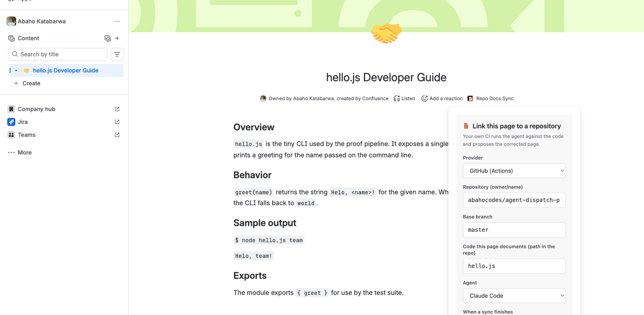644x315 pixels.
Task: Open Abaho Katabarwa space options ellipsis
Action: [x=117, y=21]
